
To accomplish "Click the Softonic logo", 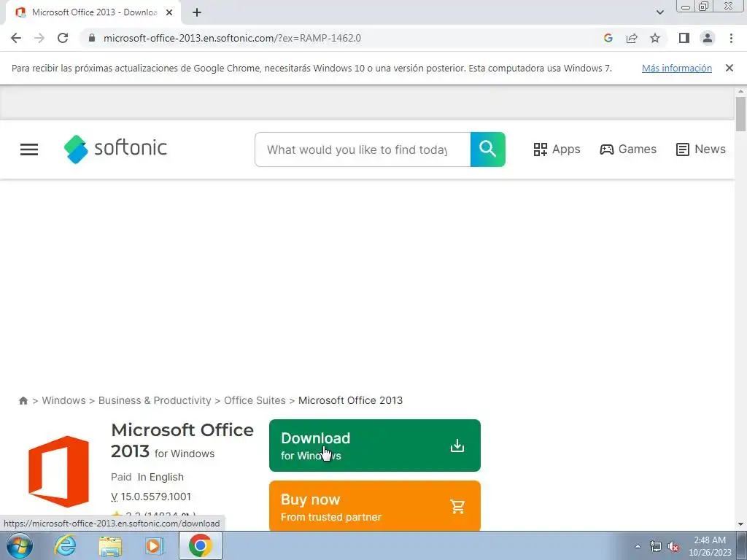I will [115, 149].
